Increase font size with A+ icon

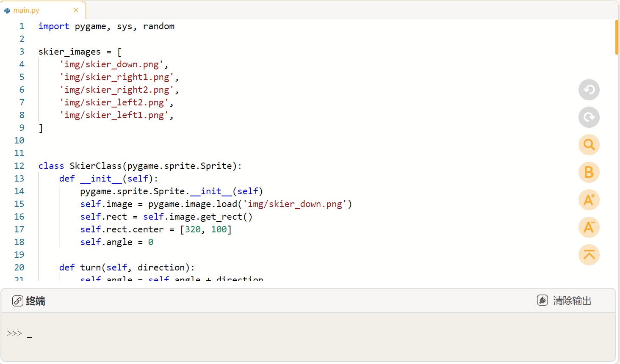[589, 200]
